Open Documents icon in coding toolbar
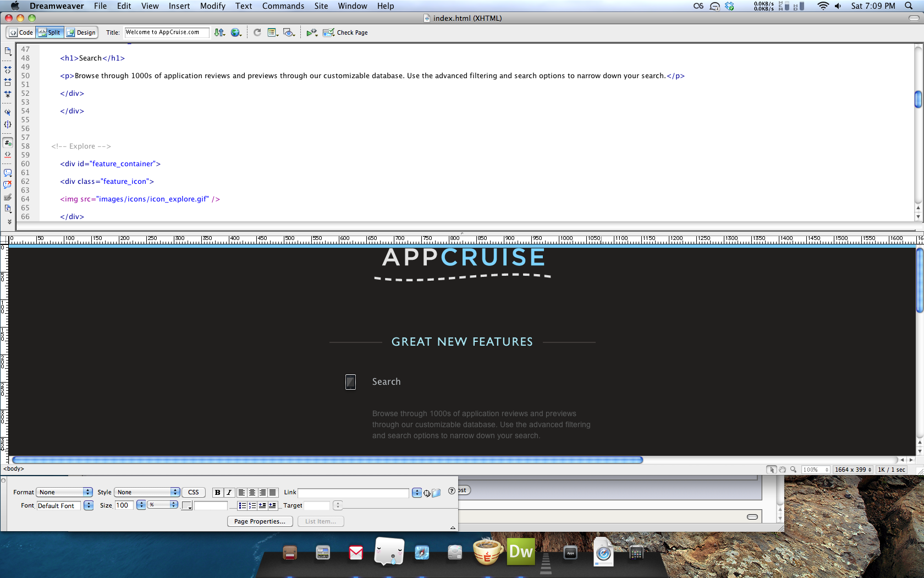The width and height of the screenshot is (924, 578). [x=8, y=51]
